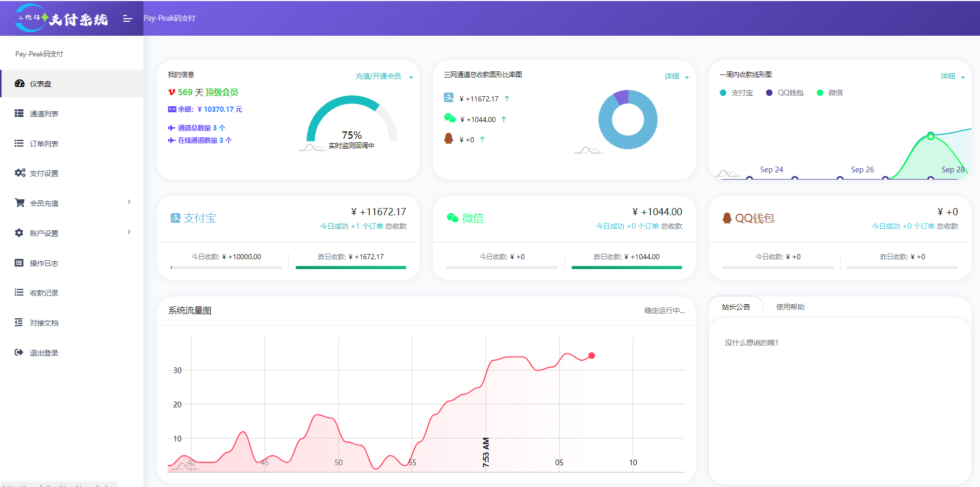Click the 退出登录 sign-out icon
This screenshot has width=980, height=487.
pos(19,352)
